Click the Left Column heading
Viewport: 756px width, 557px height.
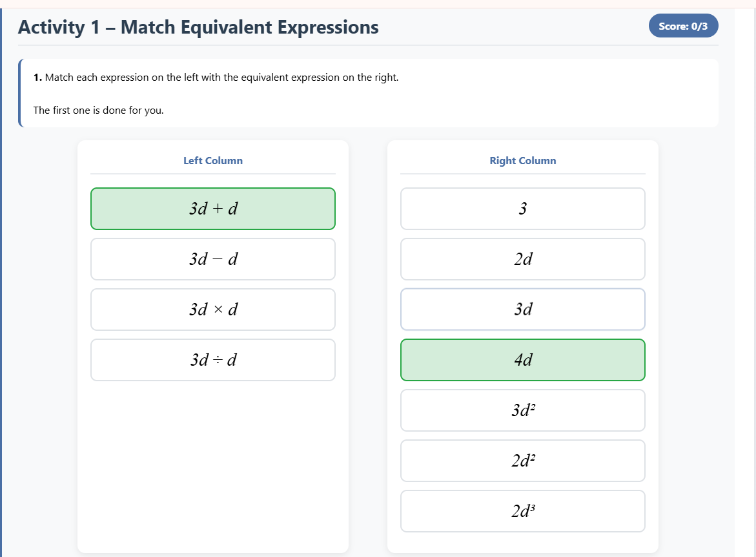[213, 161]
